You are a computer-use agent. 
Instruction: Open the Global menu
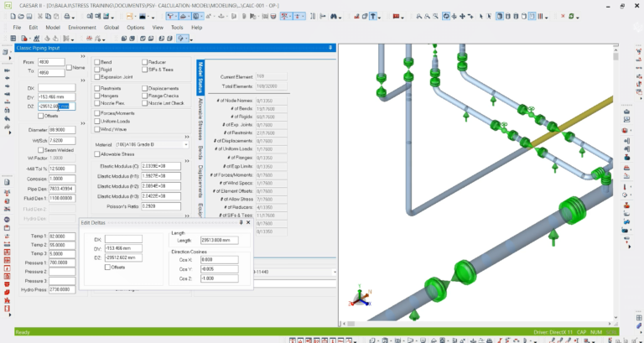coord(112,28)
